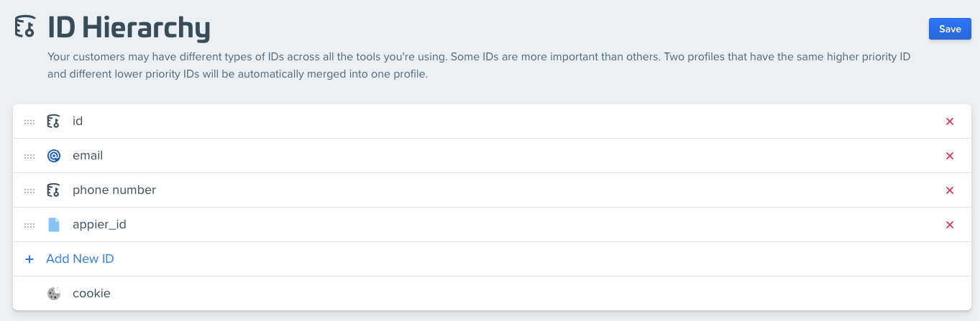Remove the id row with red X

click(x=950, y=121)
